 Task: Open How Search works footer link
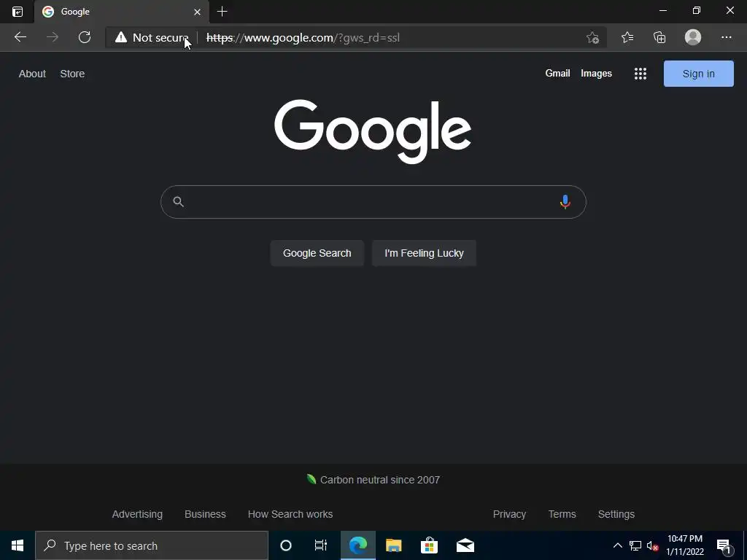point(290,514)
